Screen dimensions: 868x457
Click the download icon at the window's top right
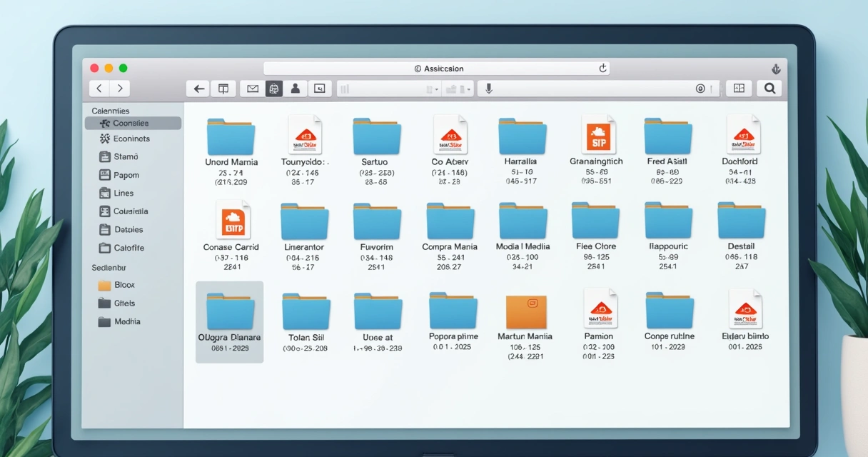coord(776,69)
